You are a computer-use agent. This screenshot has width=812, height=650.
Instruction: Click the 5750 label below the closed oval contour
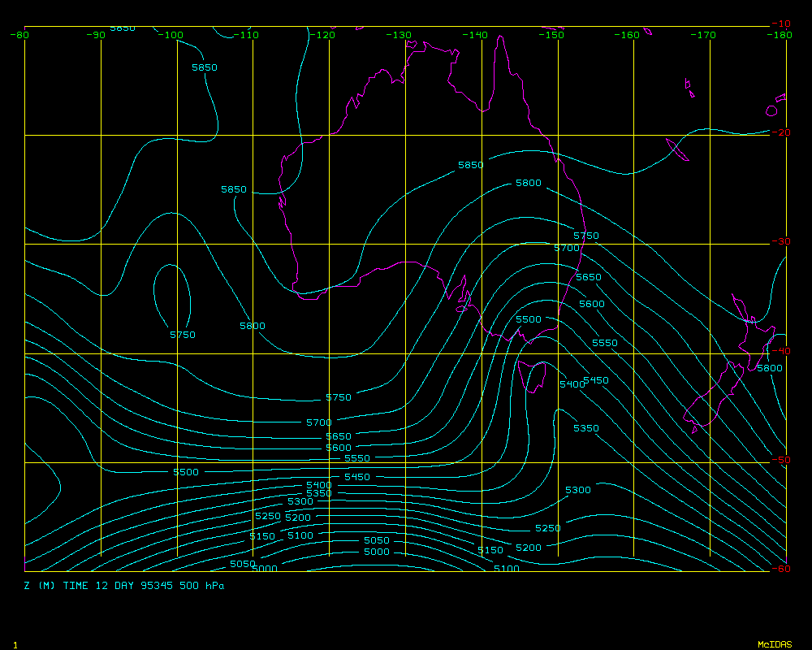pyautogui.click(x=183, y=335)
